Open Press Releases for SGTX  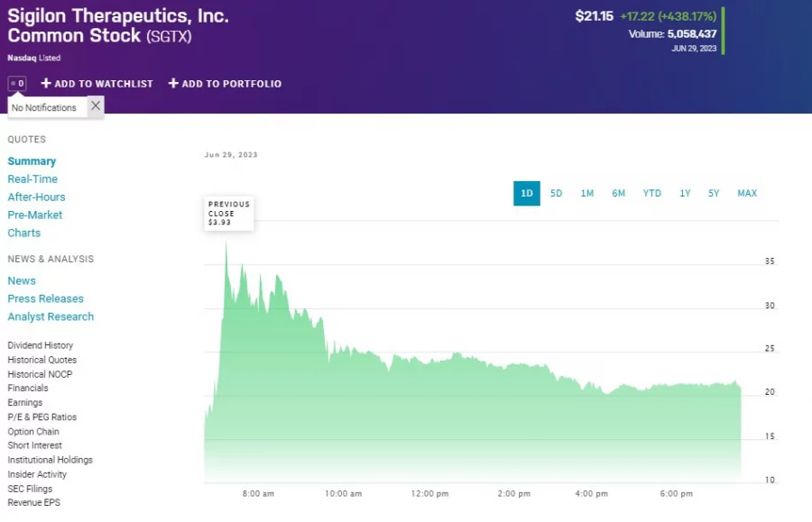tap(45, 298)
